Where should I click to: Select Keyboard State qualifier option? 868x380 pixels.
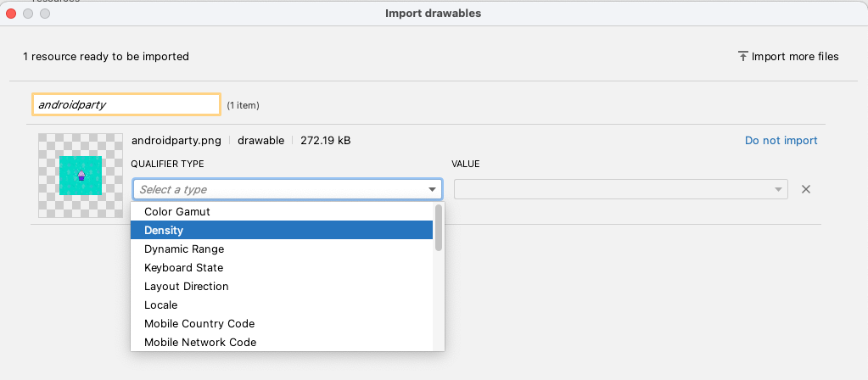[183, 268]
